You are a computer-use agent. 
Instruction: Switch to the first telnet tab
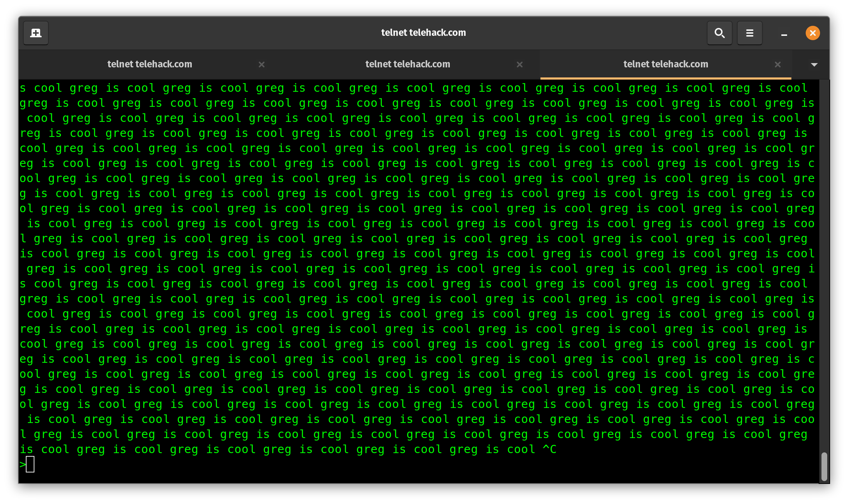point(149,64)
